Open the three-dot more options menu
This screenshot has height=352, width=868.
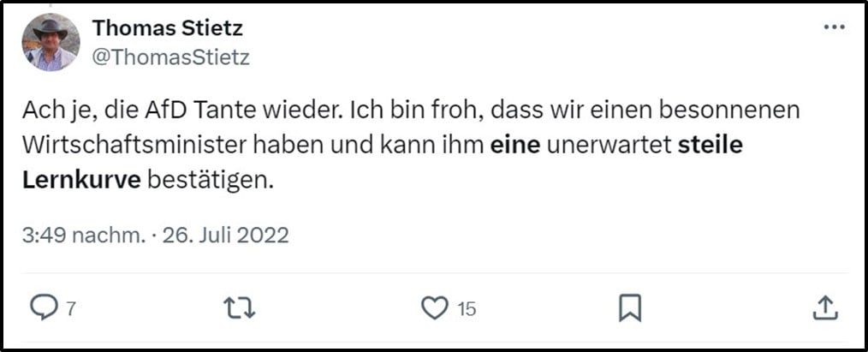[x=833, y=27]
